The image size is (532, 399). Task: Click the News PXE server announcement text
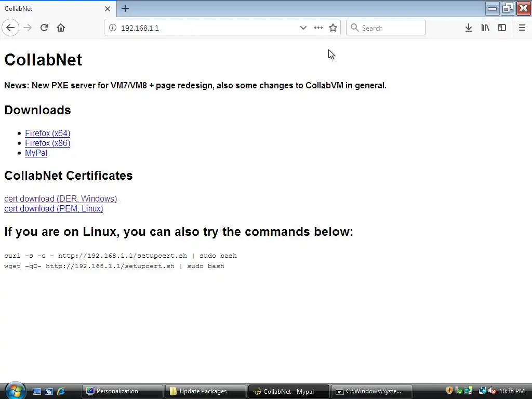point(195,86)
